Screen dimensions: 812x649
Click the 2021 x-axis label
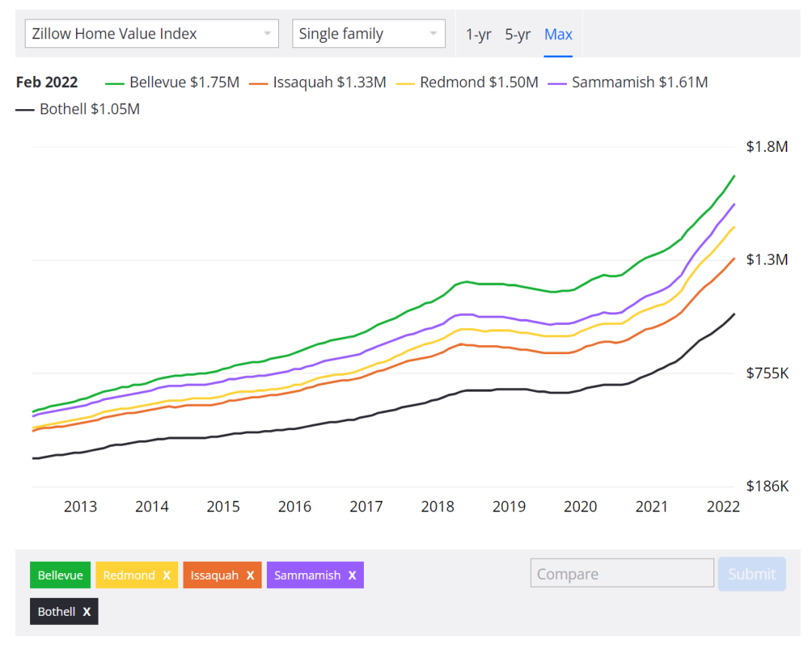[x=651, y=506]
